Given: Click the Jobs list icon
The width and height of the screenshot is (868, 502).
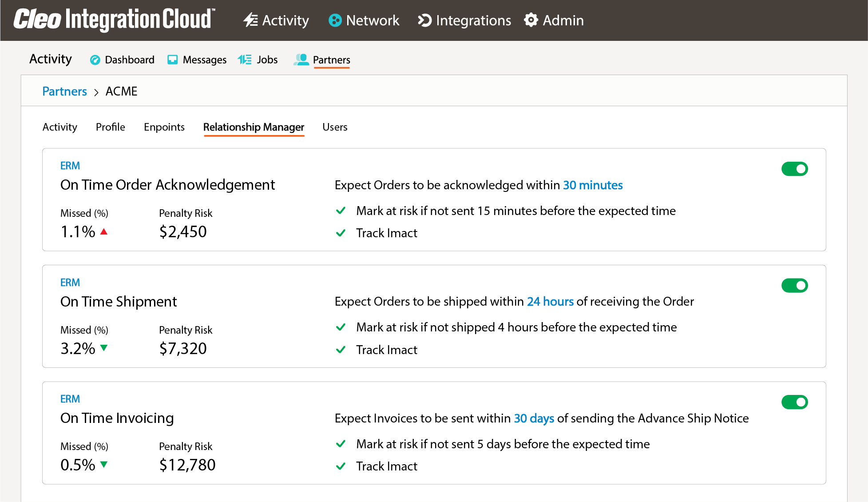Looking at the screenshot, I should pyautogui.click(x=245, y=60).
